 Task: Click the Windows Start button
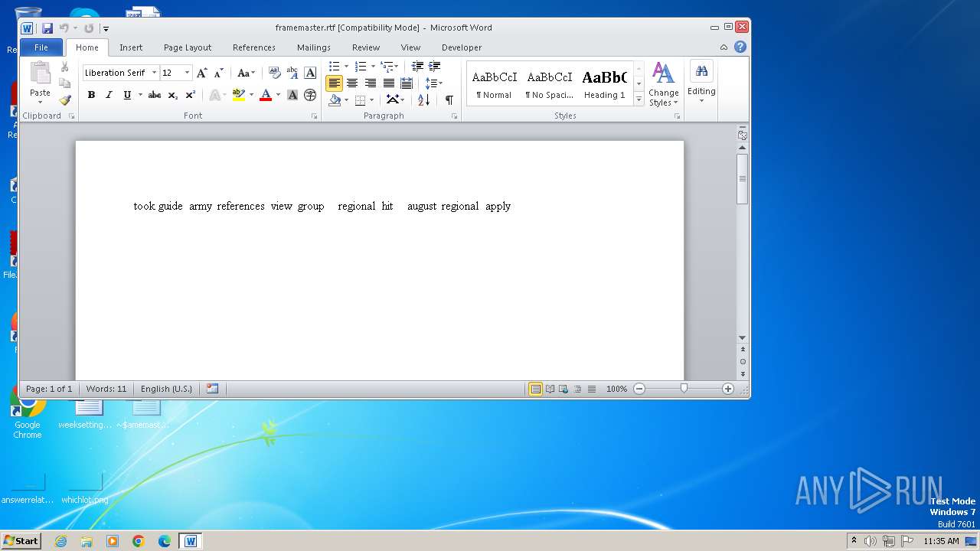[21, 541]
